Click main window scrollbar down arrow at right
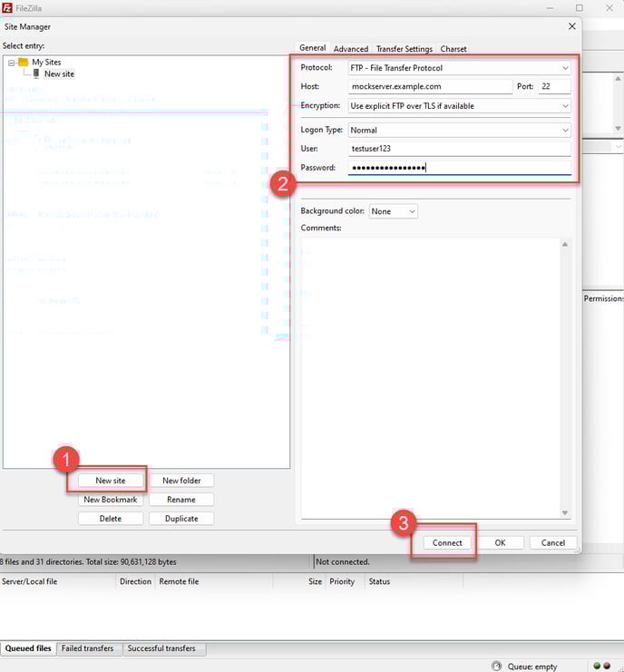This screenshot has height=672, width=624. coord(618,128)
